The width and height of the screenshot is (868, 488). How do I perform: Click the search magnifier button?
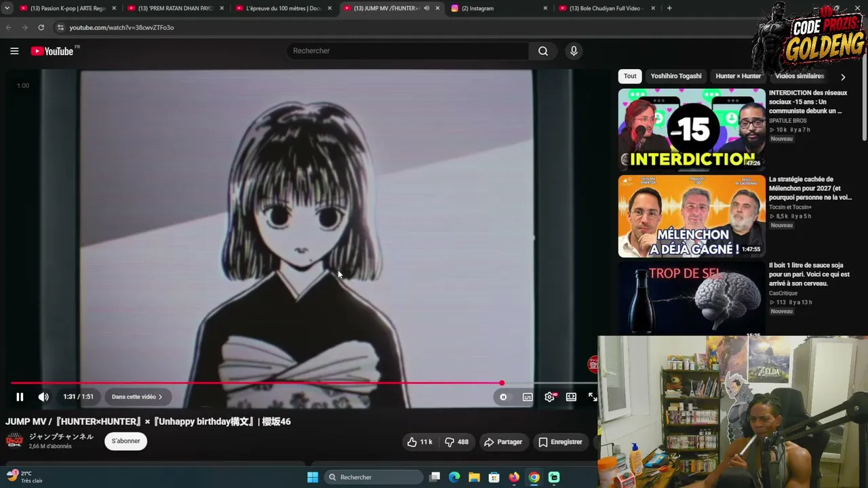pyautogui.click(x=543, y=51)
